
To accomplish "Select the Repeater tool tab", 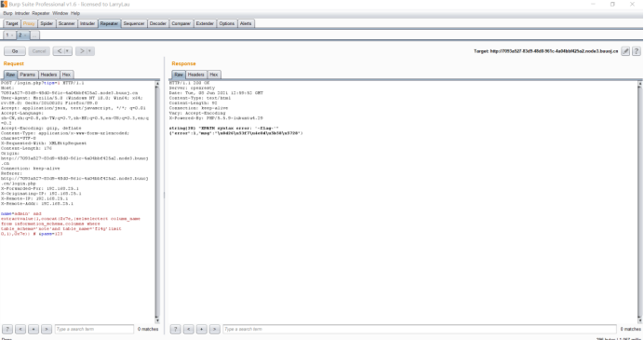I will tap(109, 23).
